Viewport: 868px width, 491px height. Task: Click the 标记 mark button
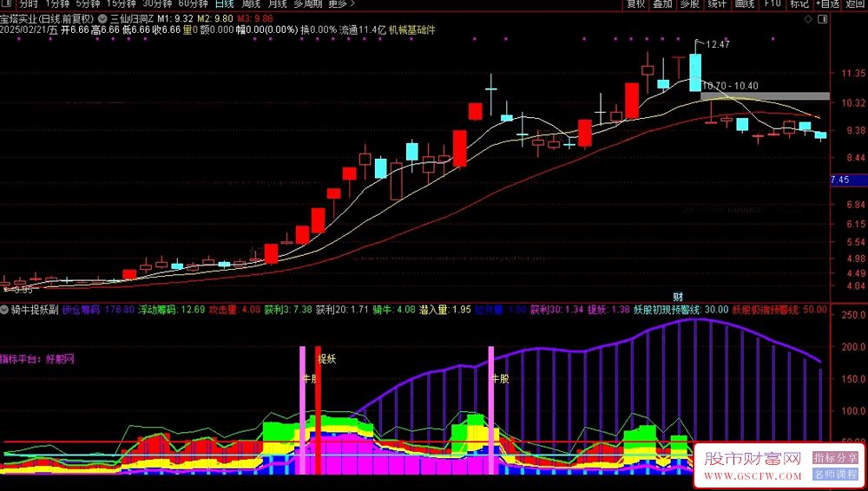pyautogui.click(x=799, y=3)
